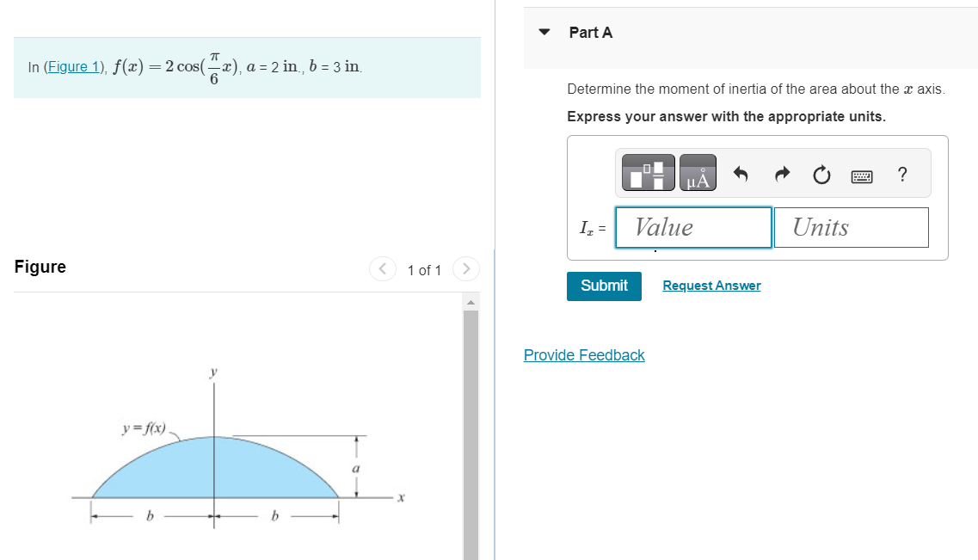
Task: Click the help question mark icon
Action: [x=901, y=174]
